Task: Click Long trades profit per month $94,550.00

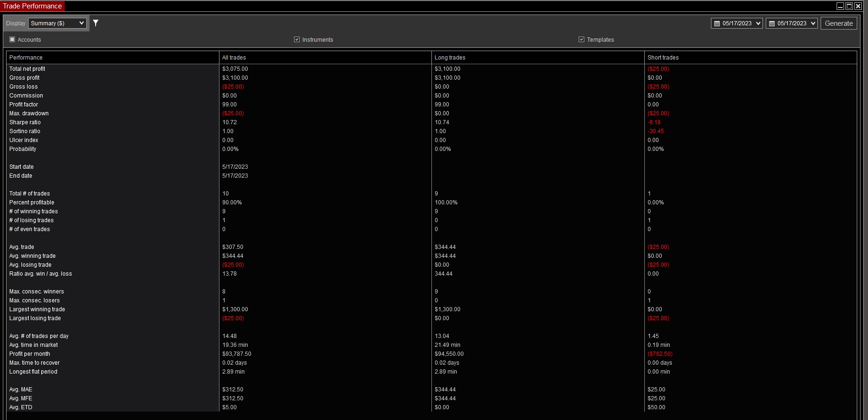Action: pyautogui.click(x=449, y=354)
